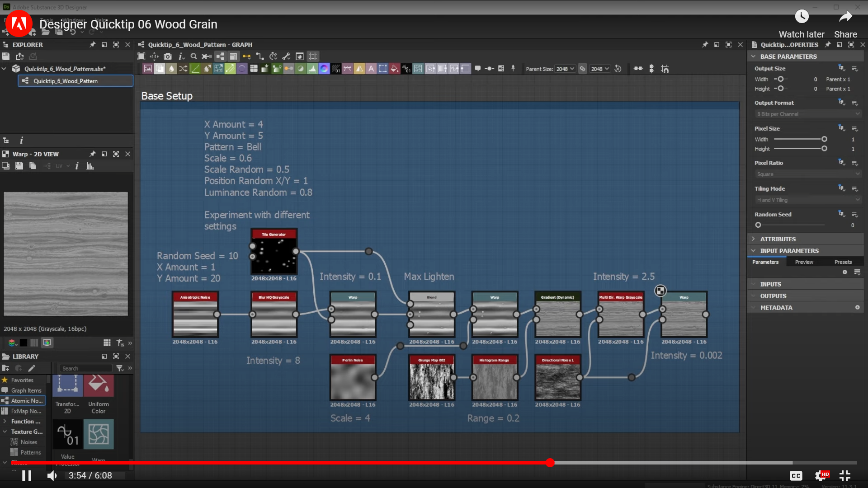Exit fullscreen video mode
Screen dimensions: 868x488
coord(844,475)
